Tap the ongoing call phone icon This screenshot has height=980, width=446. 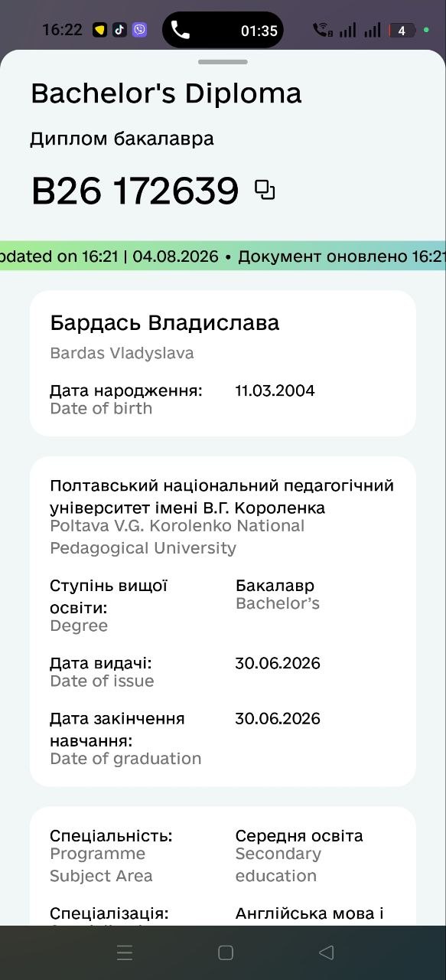pos(181,30)
